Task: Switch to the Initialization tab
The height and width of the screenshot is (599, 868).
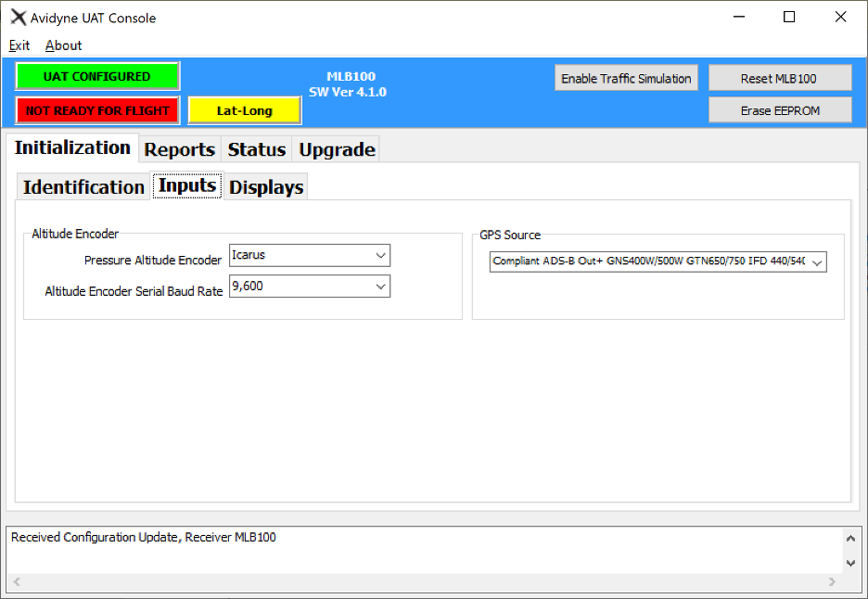Action: [x=72, y=147]
